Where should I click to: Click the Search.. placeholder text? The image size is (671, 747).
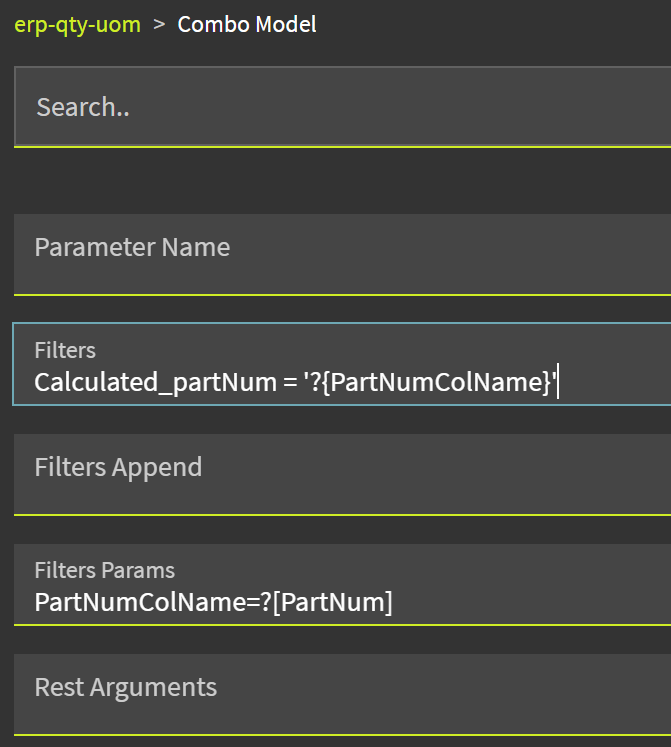pos(83,107)
